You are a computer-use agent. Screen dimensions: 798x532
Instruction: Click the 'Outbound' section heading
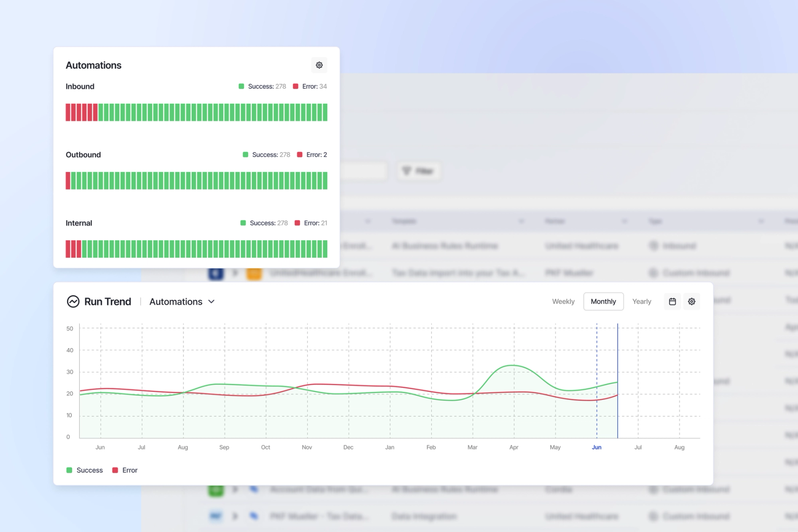83,155
